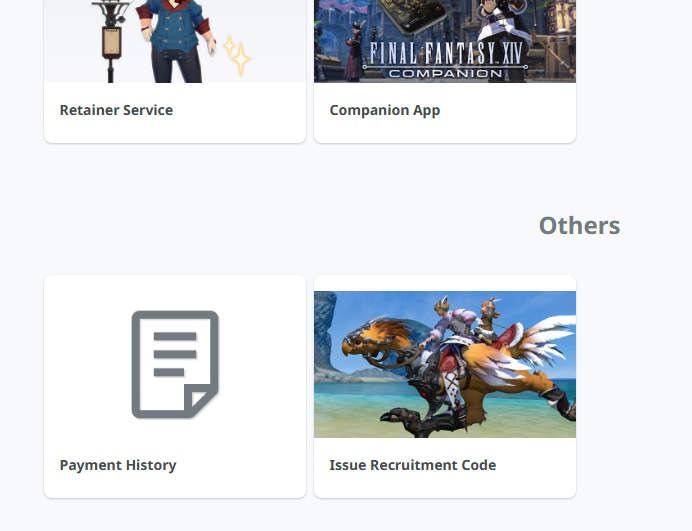Click the FINAL FANTASY XIV Companion logo

(444, 57)
